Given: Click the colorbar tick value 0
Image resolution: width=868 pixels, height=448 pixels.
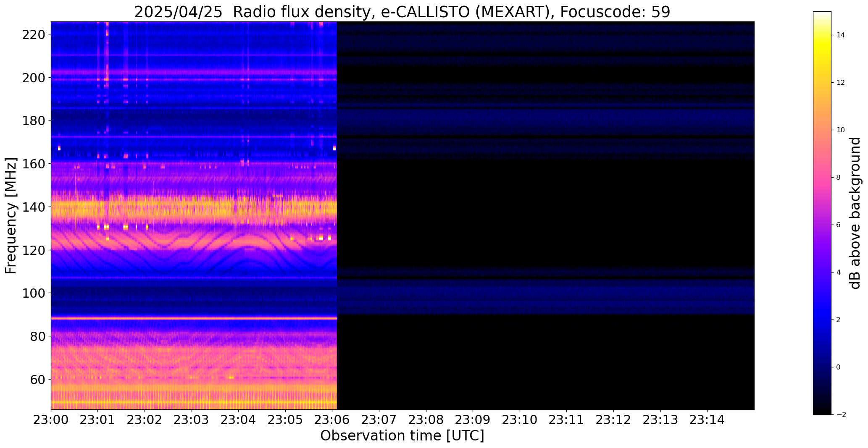Looking at the screenshot, I should pyautogui.click(x=839, y=367).
